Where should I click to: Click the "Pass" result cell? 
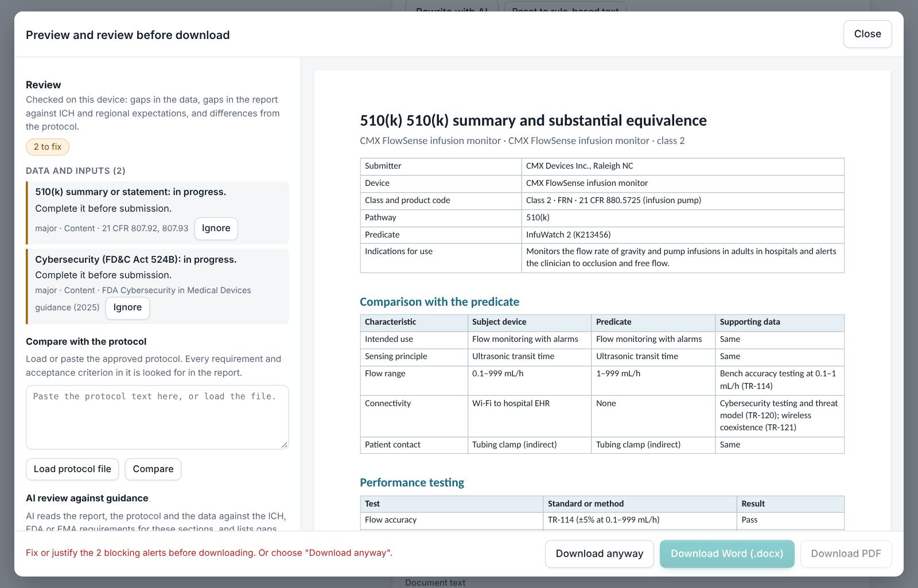[x=791, y=520]
